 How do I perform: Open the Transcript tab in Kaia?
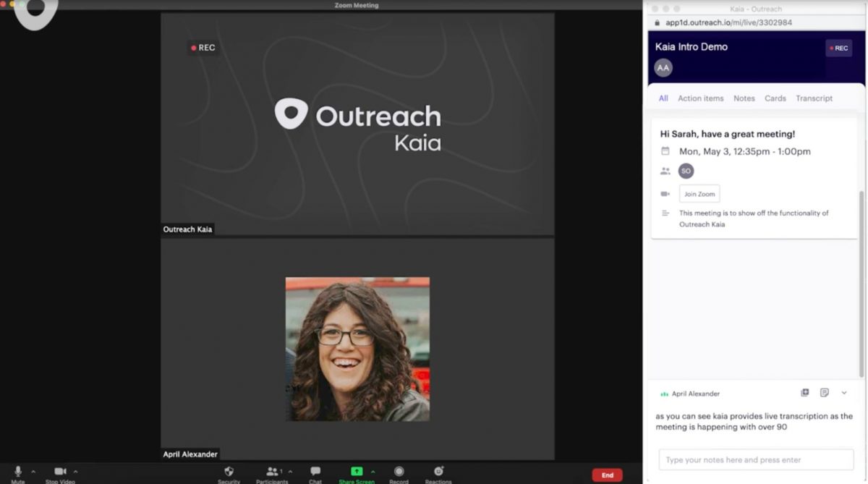tap(814, 98)
